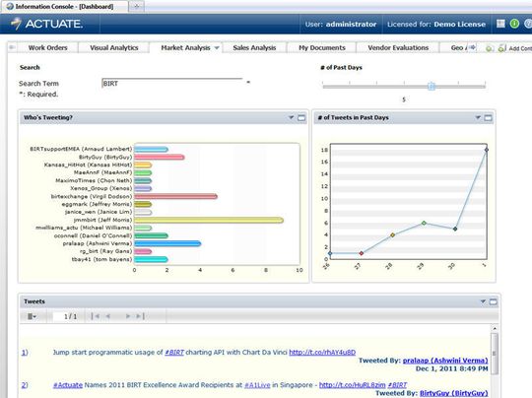Viewport: 532px width, 398px height.
Task: Open the http://t.co/rhAY4u8D link
Action: (x=322, y=353)
